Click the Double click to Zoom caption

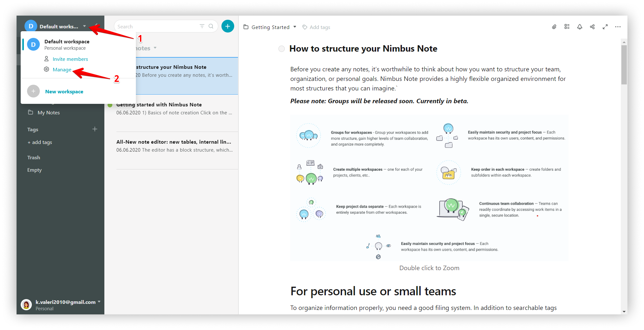429,268
